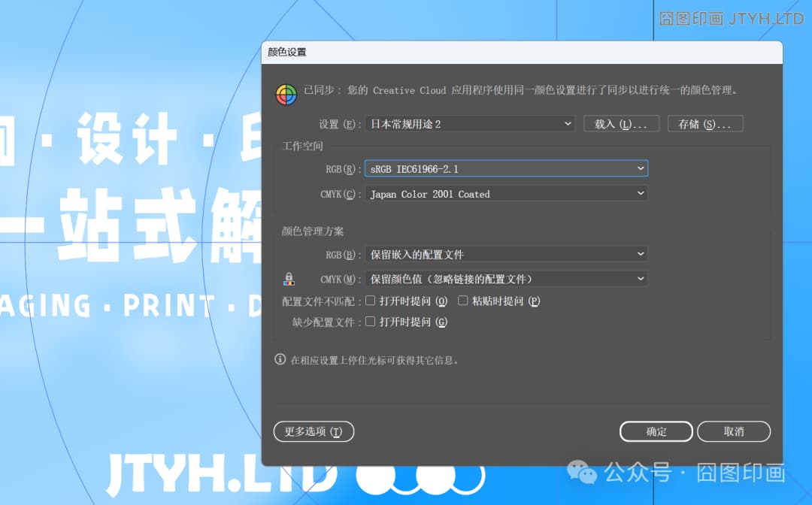Cancel the dialog with 取消
Viewport: 812px width, 505px height.
pos(734,431)
